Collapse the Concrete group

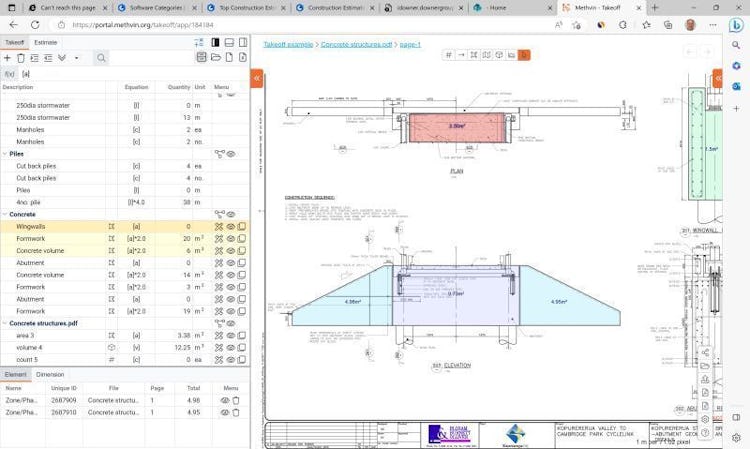point(5,214)
